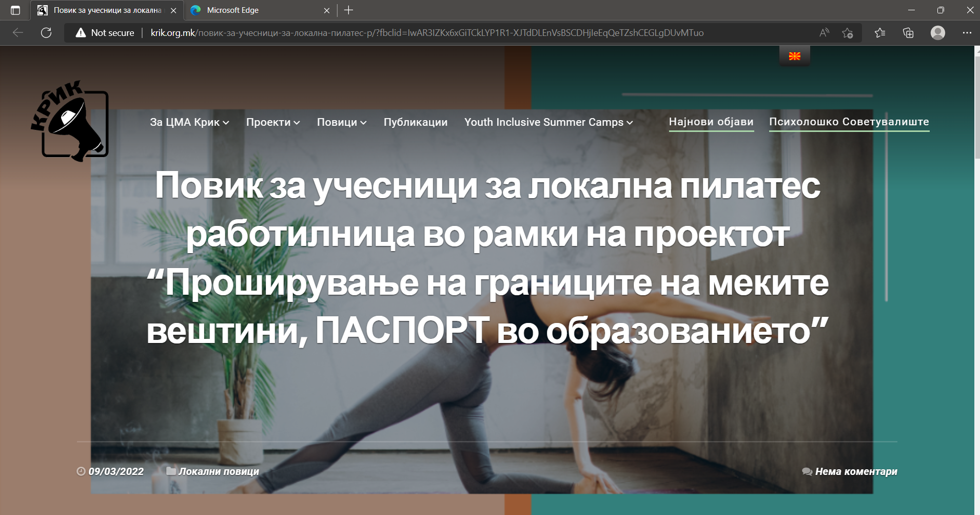The width and height of the screenshot is (980, 515).
Task: Close the Повик за учесници tab
Action: click(x=173, y=10)
